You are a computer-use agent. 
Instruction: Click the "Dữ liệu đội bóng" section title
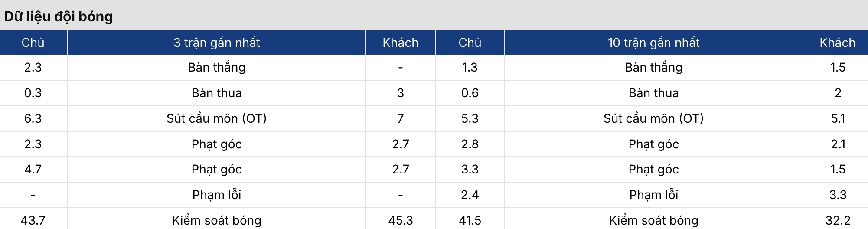point(59,16)
